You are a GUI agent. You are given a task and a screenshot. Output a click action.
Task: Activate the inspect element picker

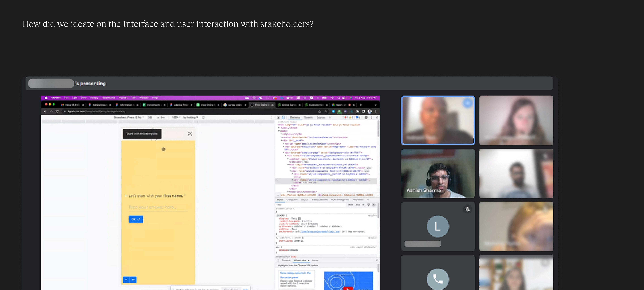point(278,117)
